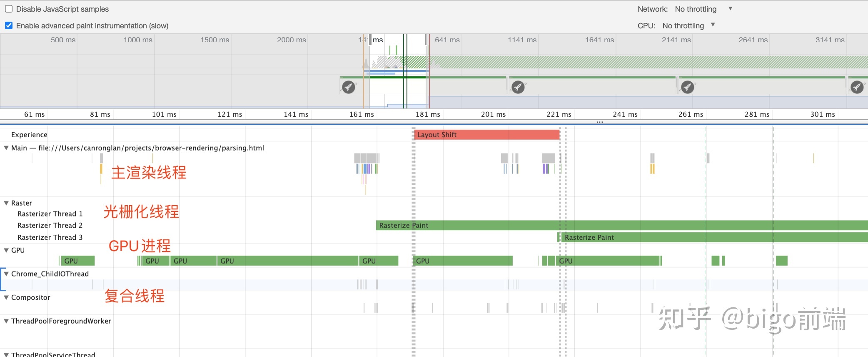Uncheck Enable advanced paint instrumentation
This screenshot has height=357, width=868.
(9, 25)
